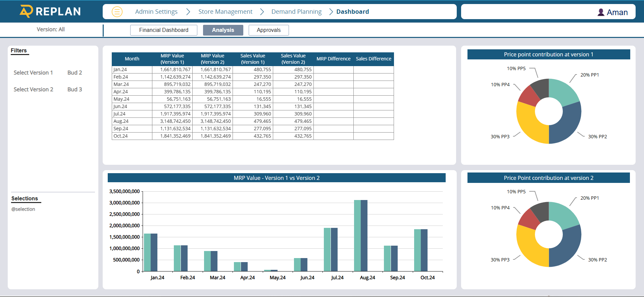Click chevron after Admin Settings breadcrumb
Image resolution: width=644 pixels, height=297 pixels.
[188, 12]
